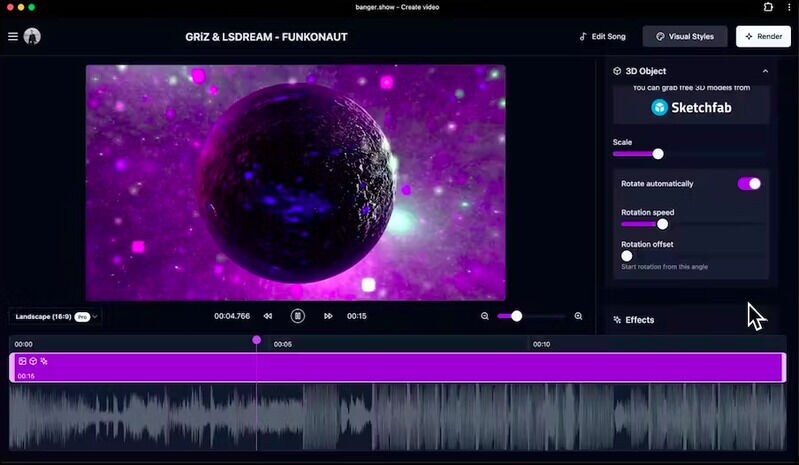This screenshot has width=799, height=465.
Task: Rewind using the skip back icon
Action: click(x=268, y=316)
